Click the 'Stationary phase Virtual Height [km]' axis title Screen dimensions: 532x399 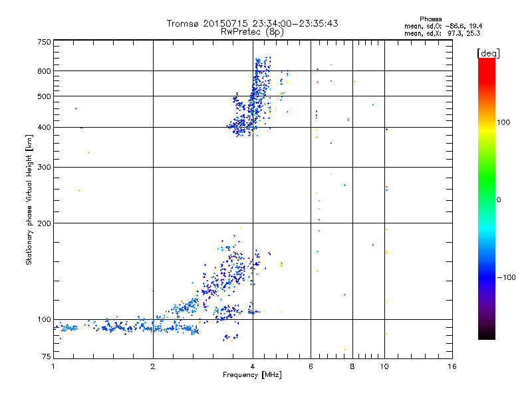(x=29, y=200)
